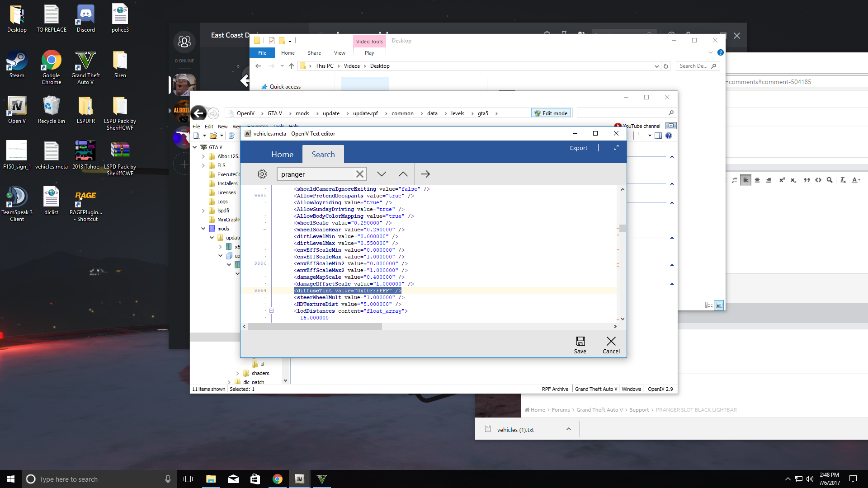The height and width of the screenshot is (488, 868).
Task: Clear the pranger search text
Action: 359,174
